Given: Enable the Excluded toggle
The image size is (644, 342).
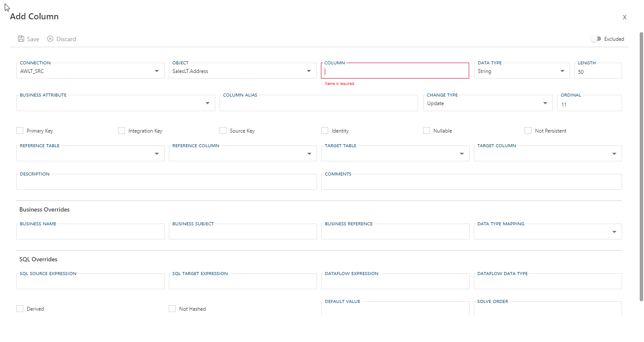Looking at the screenshot, I should coord(596,39).
